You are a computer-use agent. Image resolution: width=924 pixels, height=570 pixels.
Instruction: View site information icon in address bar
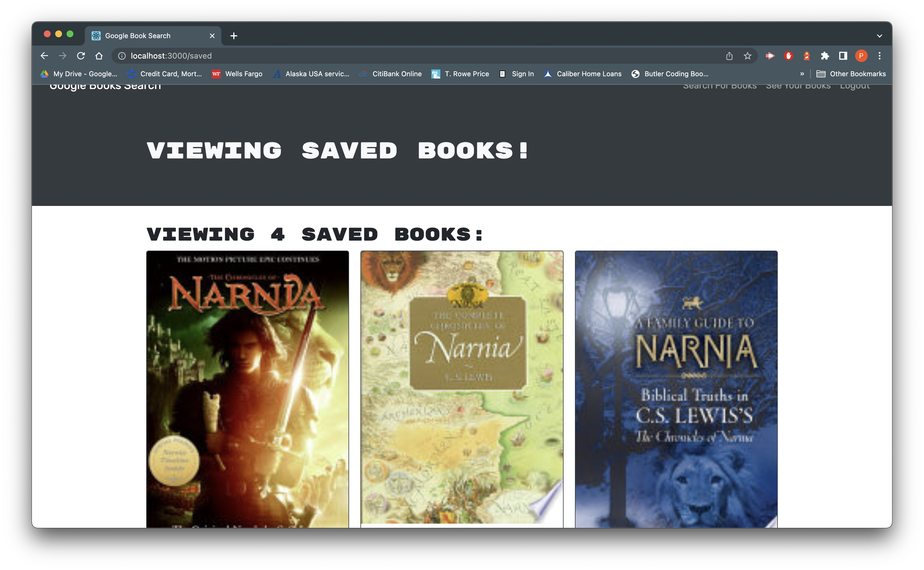click(x=122, y=56)
